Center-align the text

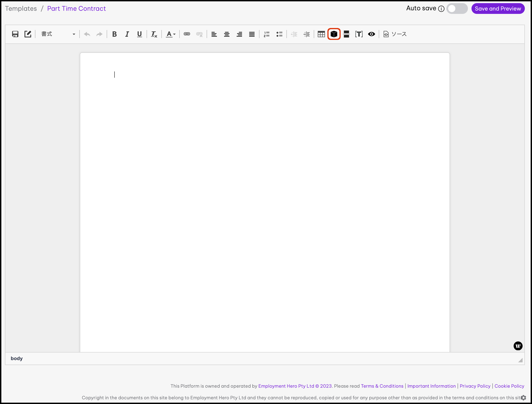pos(226,34)
